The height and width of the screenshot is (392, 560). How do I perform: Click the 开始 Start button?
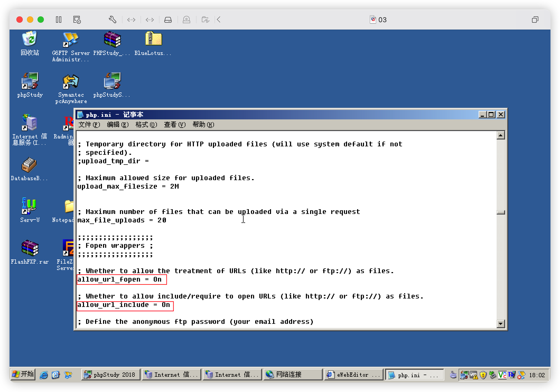click(23, 374)
